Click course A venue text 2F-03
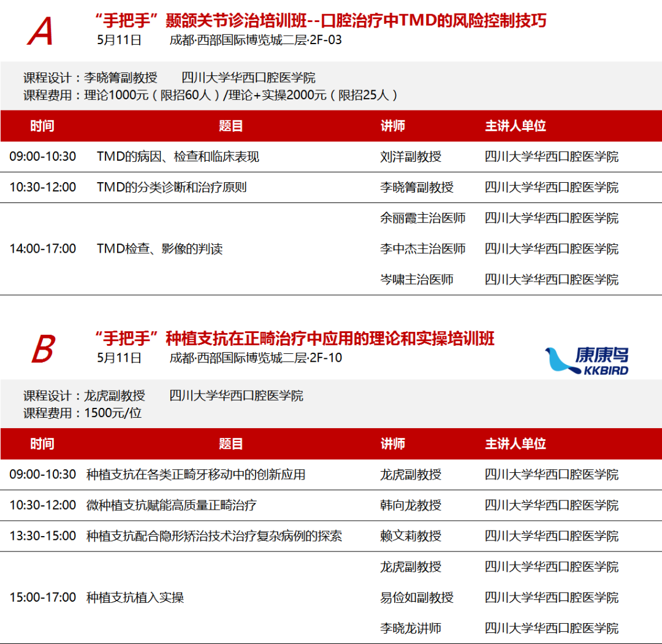The width and height of the screenshot is (662, 644). (256, 40)
